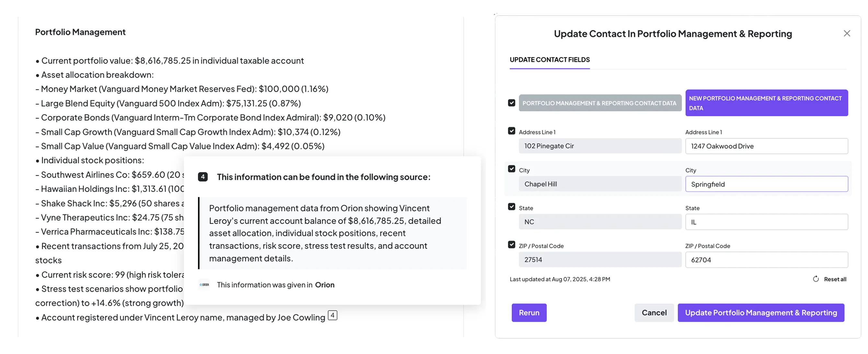Click the numbered badge 4 in the source popup

pyautogui.click(x=203, y=177)
